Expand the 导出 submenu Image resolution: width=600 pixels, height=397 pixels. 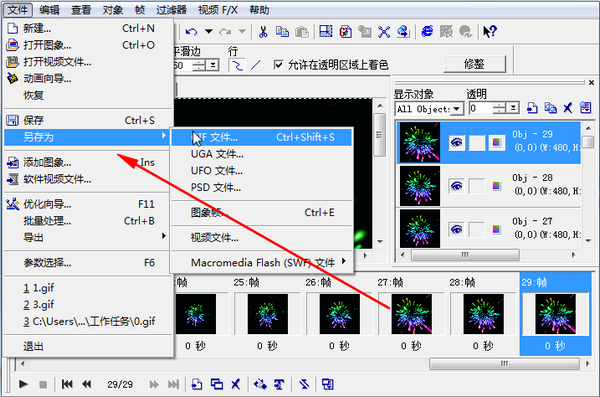(x=86, y=237)
